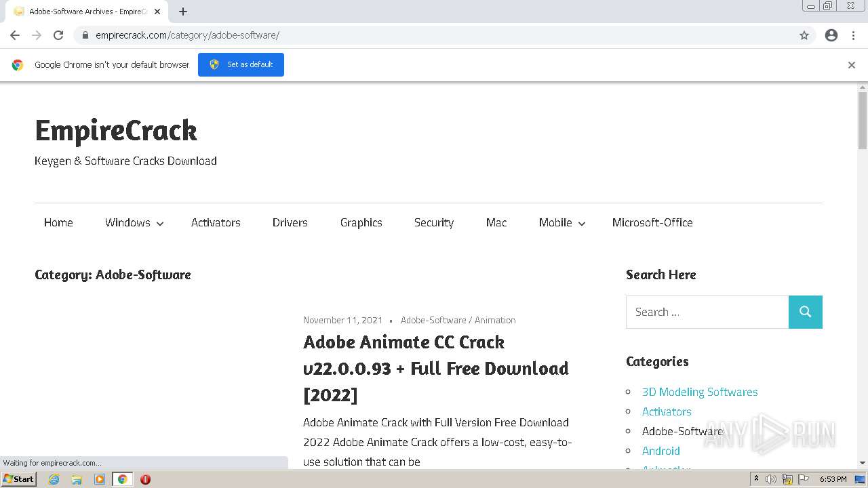Screen dimensions: 868x488
Task: Open a new browser tab
Action: point(183,12)
